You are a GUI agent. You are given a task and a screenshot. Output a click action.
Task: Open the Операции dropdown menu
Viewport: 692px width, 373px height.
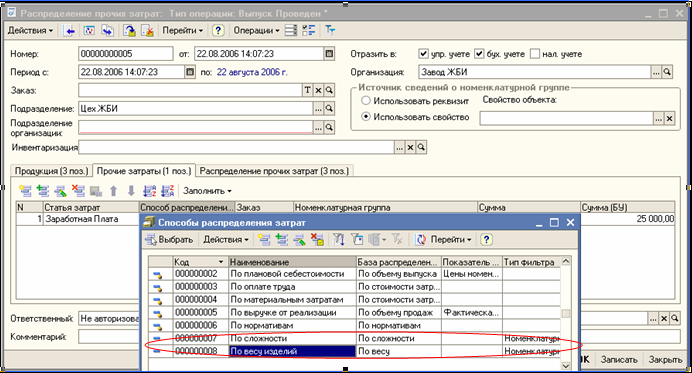[x=256, y=30]
